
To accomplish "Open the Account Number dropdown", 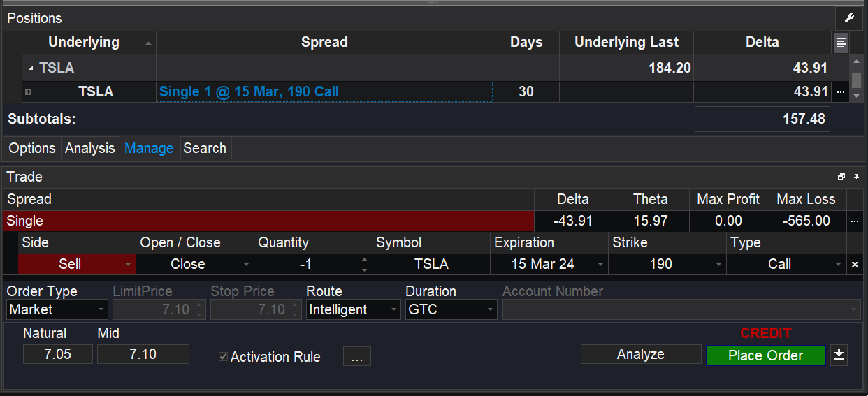I will [681, 309].
